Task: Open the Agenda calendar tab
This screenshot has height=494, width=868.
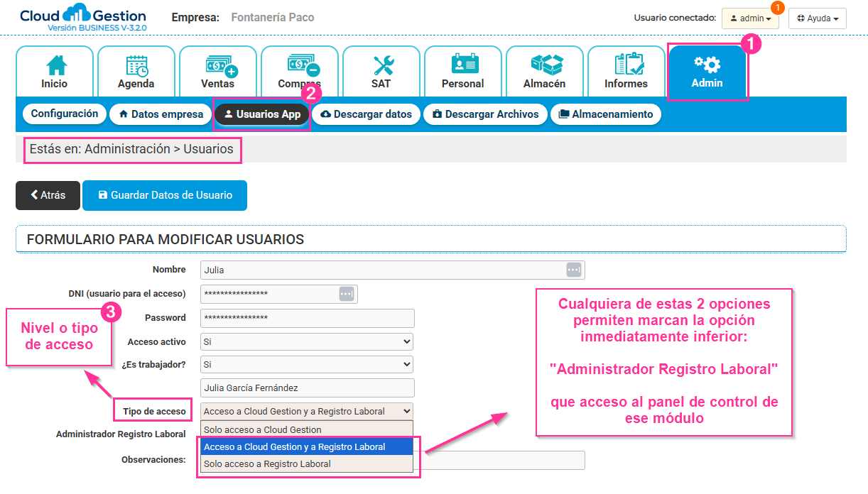Action: click(x=136, y=72)
